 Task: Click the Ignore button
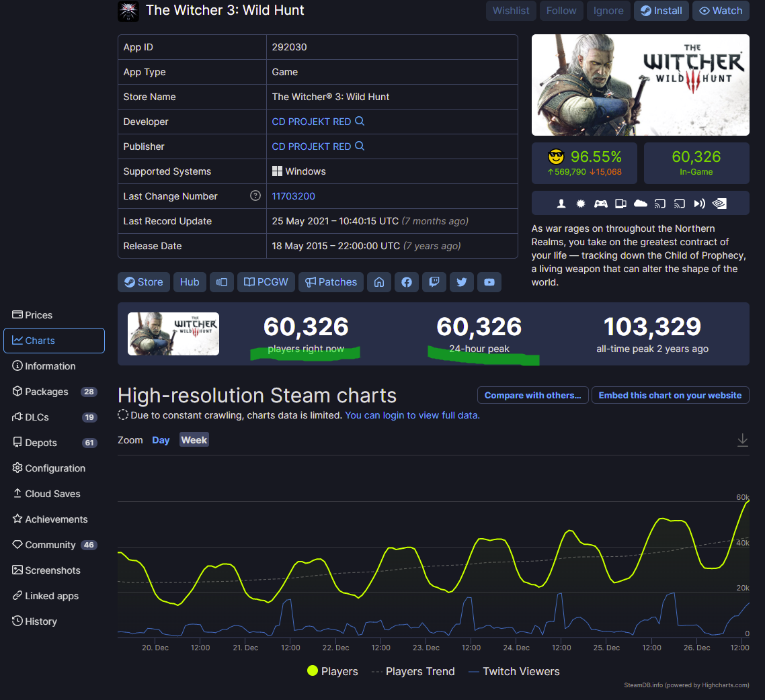point(608,11)
